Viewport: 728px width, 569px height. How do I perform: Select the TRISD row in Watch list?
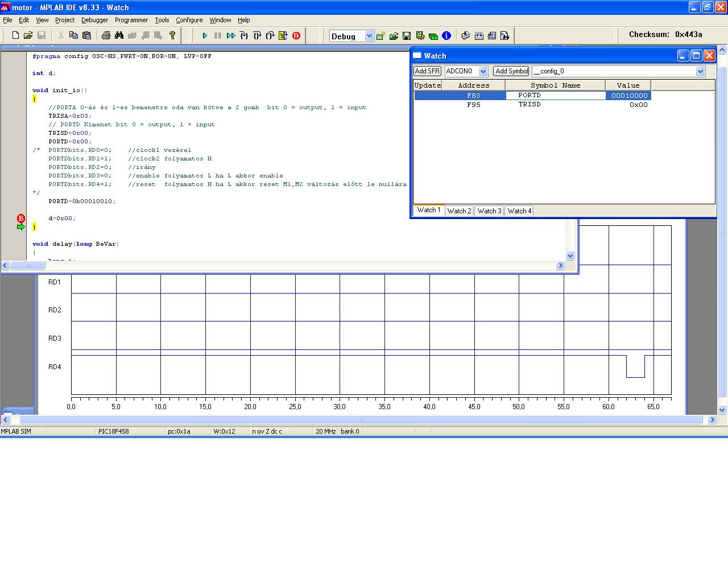click(529, 105)
